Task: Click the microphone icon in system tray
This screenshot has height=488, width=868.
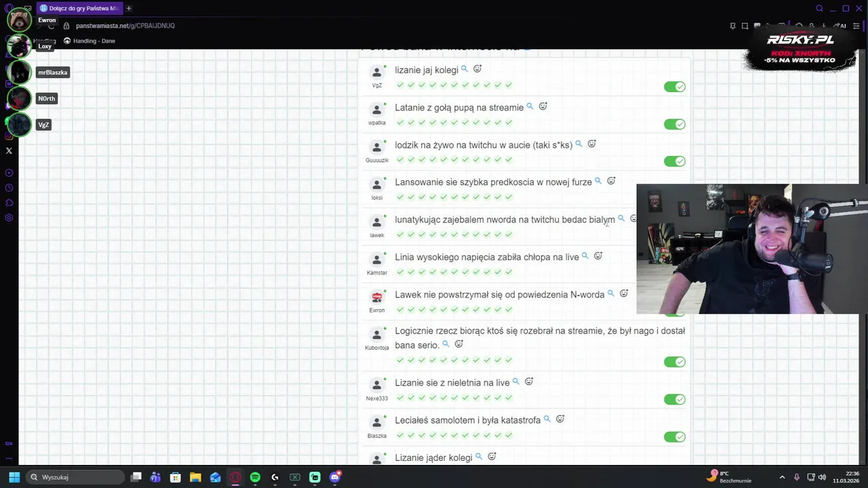Action: [797, 477]
